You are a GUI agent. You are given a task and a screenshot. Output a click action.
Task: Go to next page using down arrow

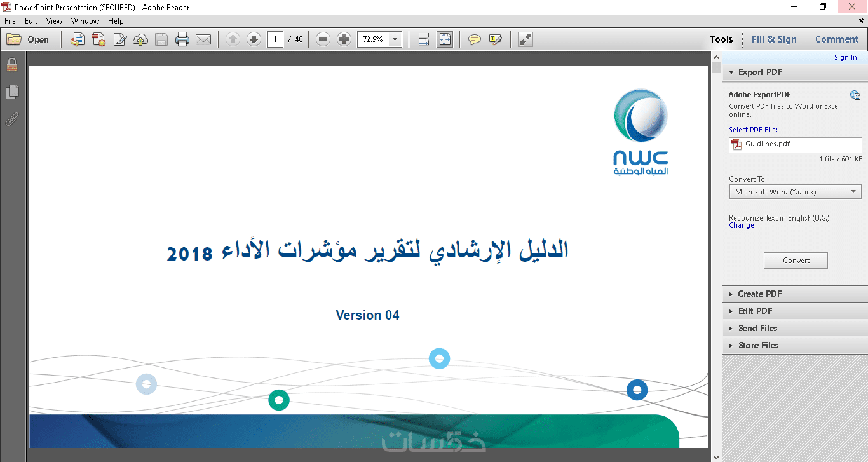[254, 39]
